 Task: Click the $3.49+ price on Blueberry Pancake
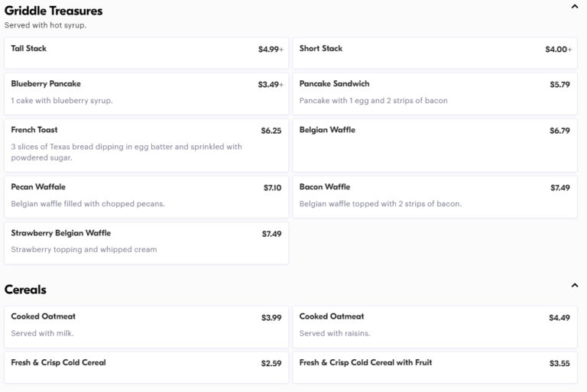[x=271, y=85]
